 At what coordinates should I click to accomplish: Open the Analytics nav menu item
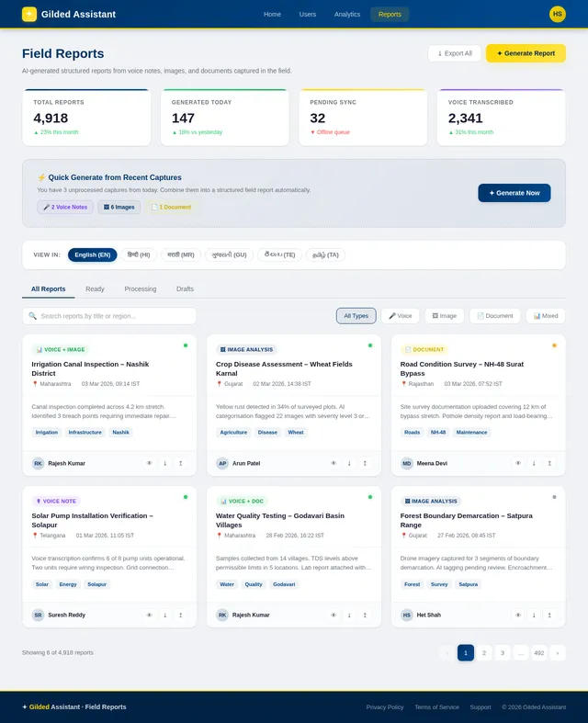point(347,15)
